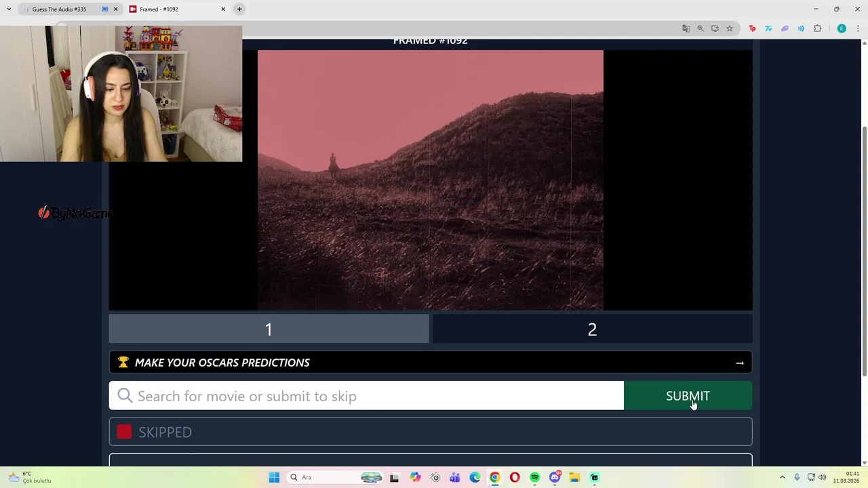This screenshot has height=488, width=868.
Task: Click the movie frame image
Action: click(431, 180)
